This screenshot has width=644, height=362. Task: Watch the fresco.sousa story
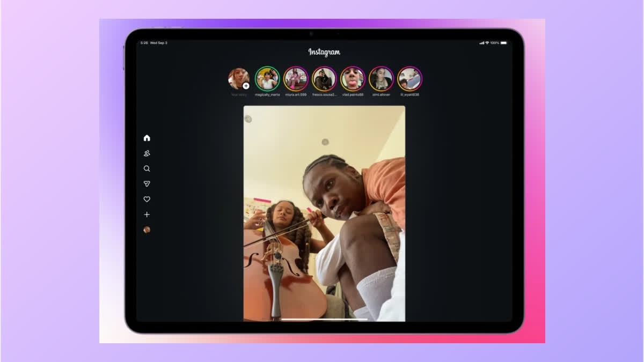[324, 79]
